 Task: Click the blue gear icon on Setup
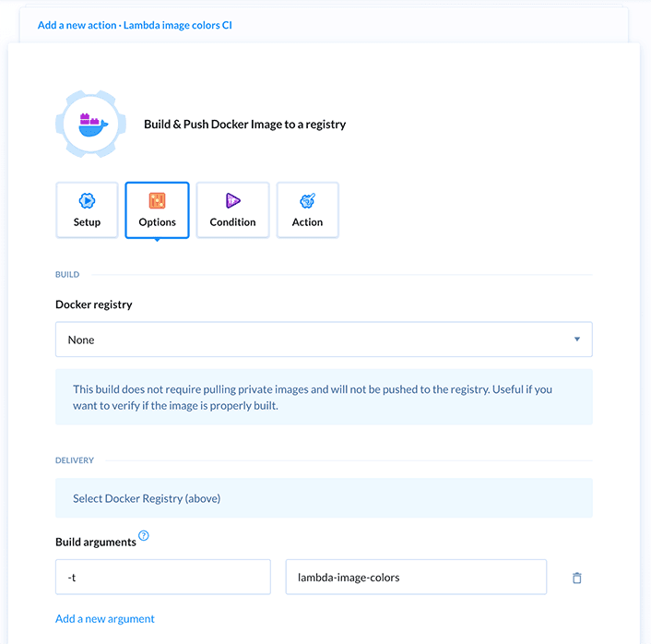tap(87, 201)
